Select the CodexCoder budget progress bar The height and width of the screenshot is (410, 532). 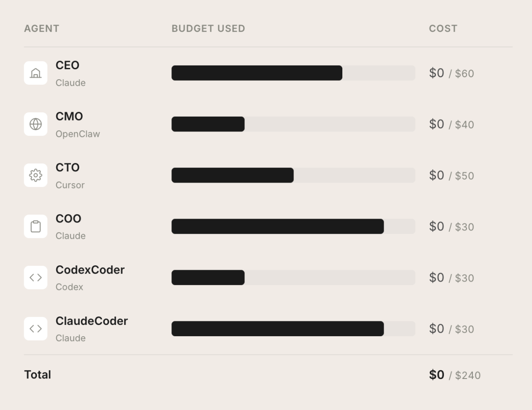[x=293, y=278]
